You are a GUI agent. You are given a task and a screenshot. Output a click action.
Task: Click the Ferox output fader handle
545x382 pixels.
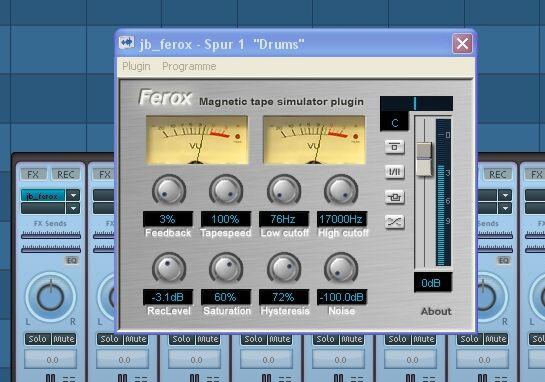pyautogui.click(x=424, y=159)
